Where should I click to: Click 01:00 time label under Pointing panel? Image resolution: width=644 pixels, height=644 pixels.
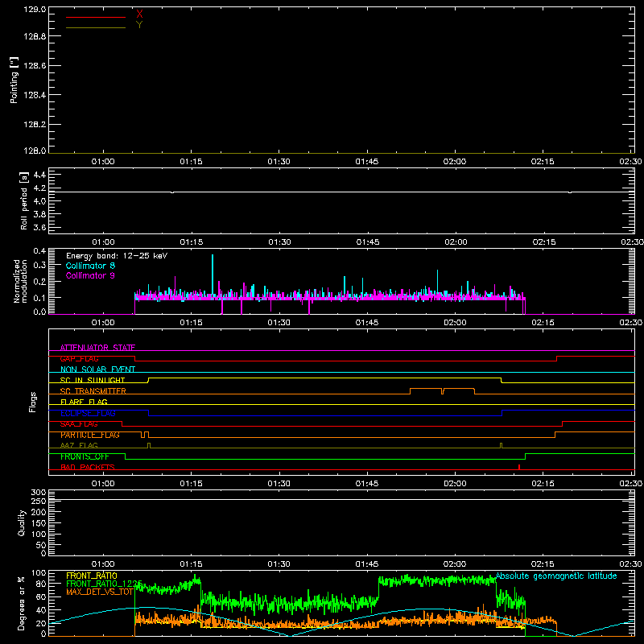tap(103, 162)
